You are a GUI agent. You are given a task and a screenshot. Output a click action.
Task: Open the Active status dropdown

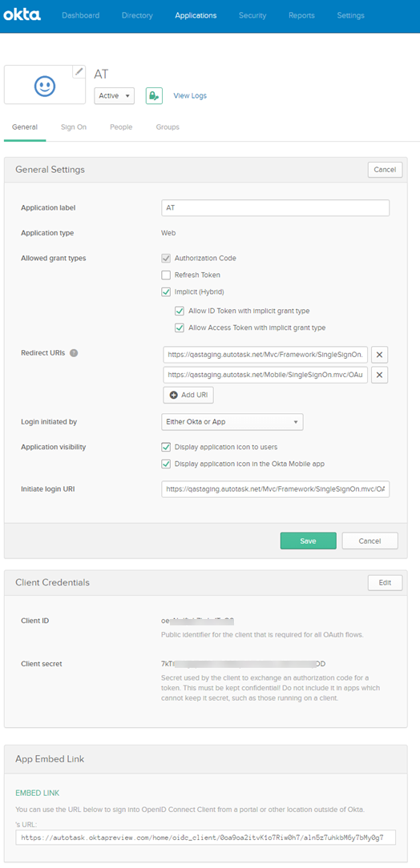pos(115,95)
